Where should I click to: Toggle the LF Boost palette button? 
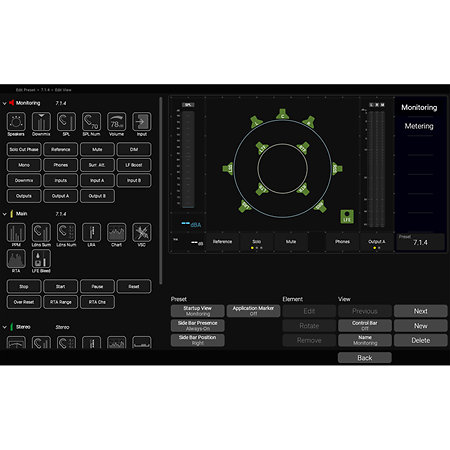pos(134,165)
